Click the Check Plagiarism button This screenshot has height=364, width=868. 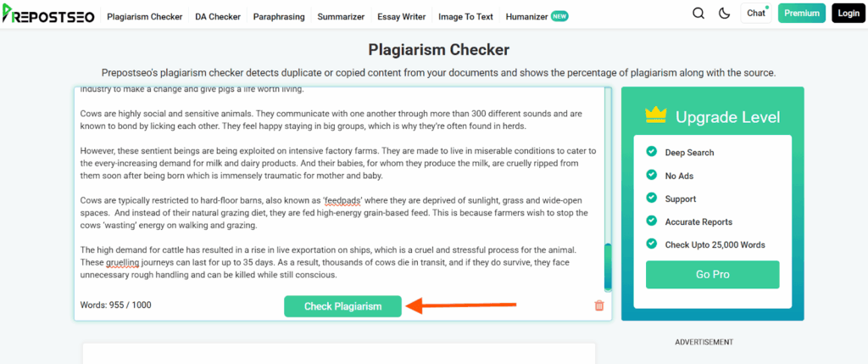click(x=342, y=306)
